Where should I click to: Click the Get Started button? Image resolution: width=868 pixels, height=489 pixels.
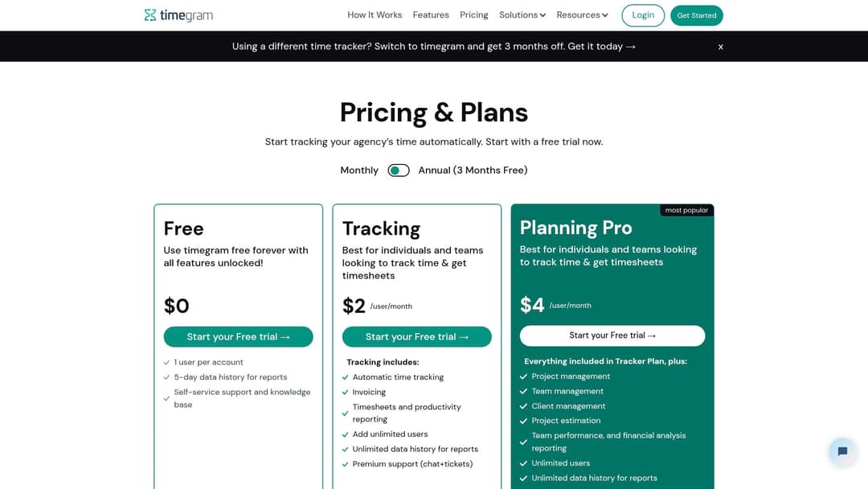[696, 15]
